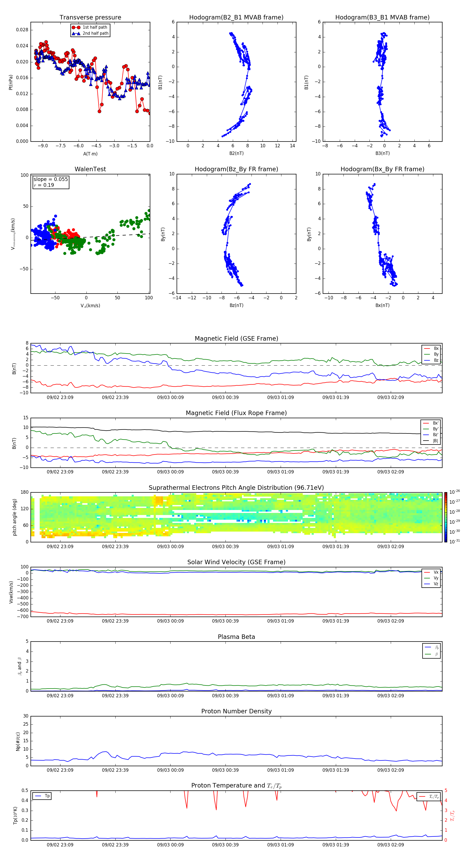This screenshot has height=868, width=473.
Task: Click 'Vy' legend entry in velocity plot
Action: (x=431, y=578)
